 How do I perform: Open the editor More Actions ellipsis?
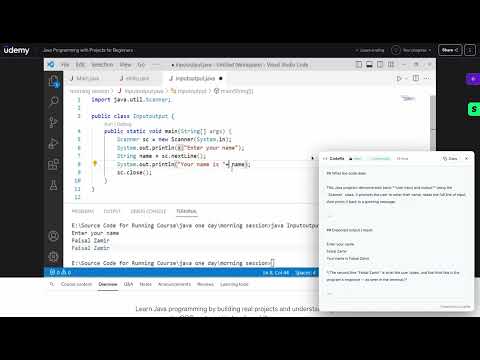427,78
